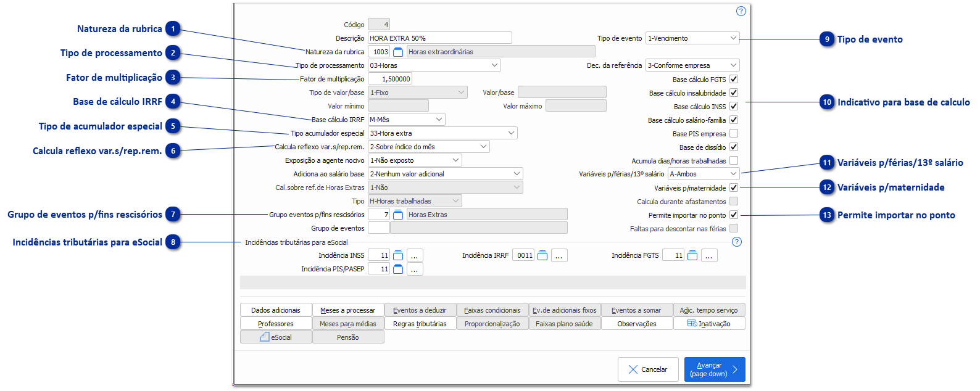
Task: Click the Incidência PIS/PASEP lookup icon
Action: (x=398, y=269)
